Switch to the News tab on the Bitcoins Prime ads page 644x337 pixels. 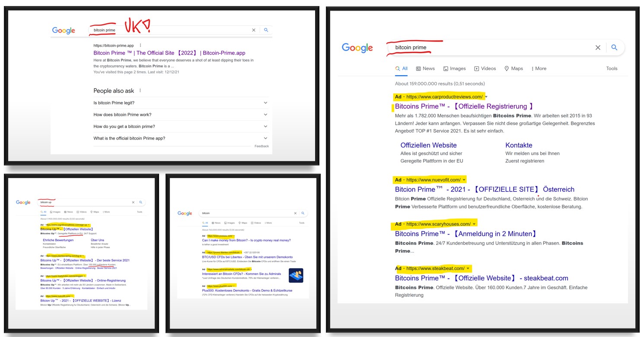pos(425,68)
